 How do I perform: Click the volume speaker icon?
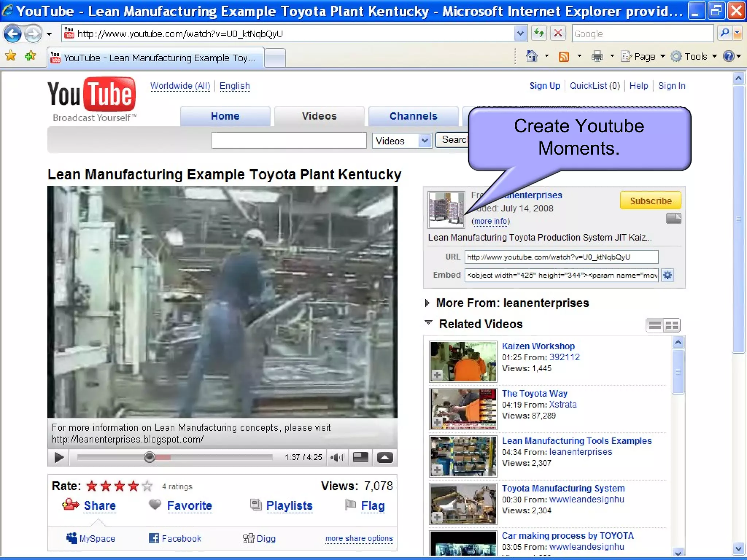click(x=337, y=457)
